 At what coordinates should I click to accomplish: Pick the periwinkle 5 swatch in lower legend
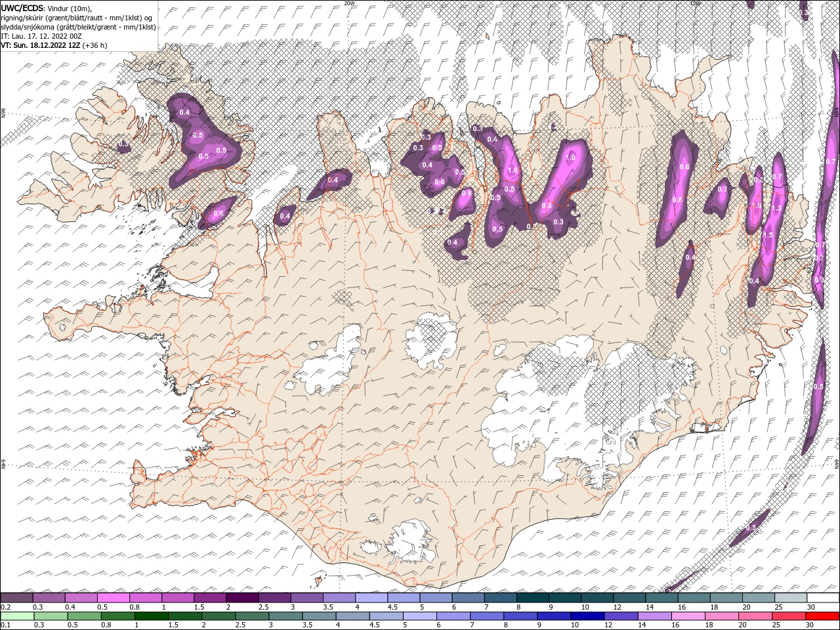(419, 616)
